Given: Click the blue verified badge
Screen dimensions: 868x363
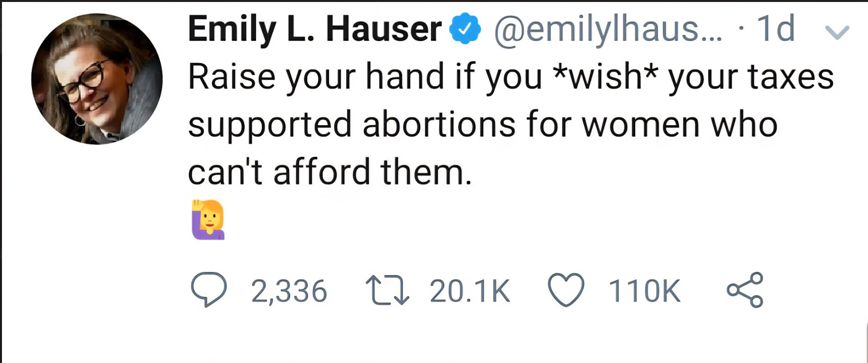Looking at the screenshot, I should coord(465,29).
